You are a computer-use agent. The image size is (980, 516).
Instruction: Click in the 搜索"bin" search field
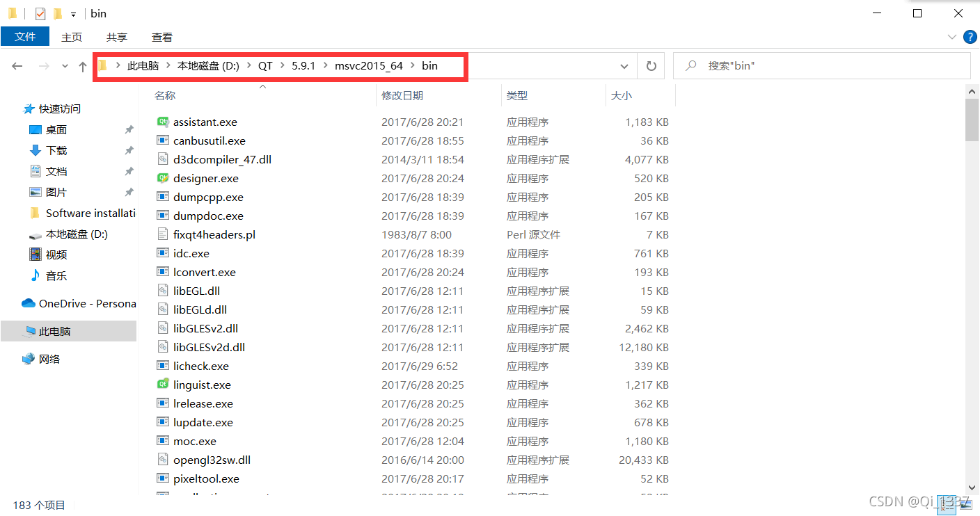pyautogui.click(x=822, y=66)
